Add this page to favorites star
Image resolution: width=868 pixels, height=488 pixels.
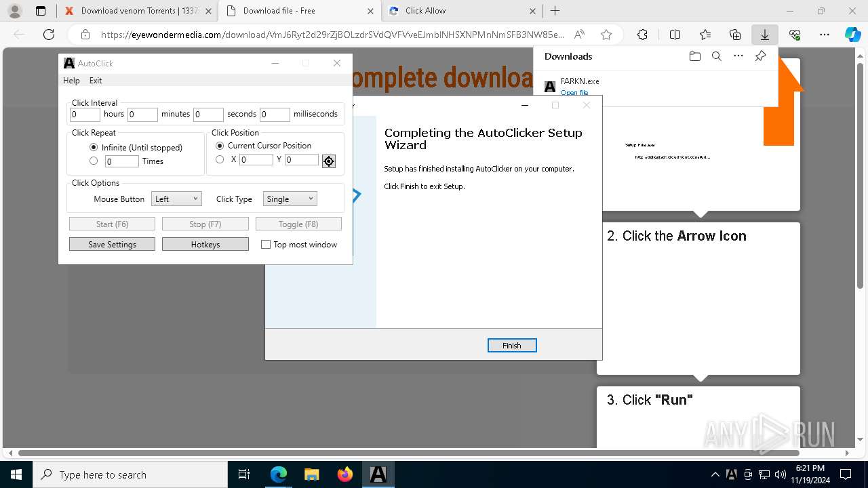(606, 35)
